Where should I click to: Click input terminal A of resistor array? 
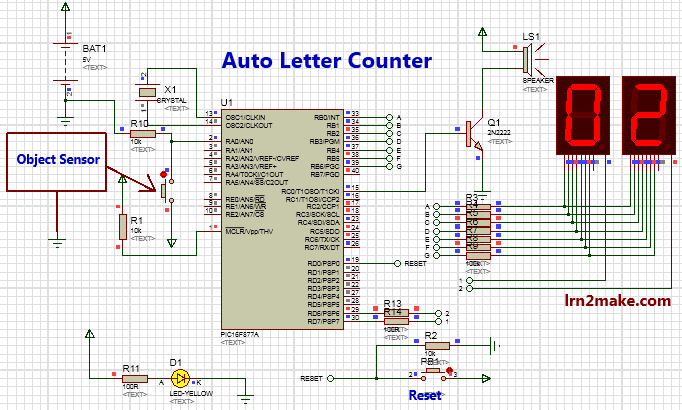point(436,207)
